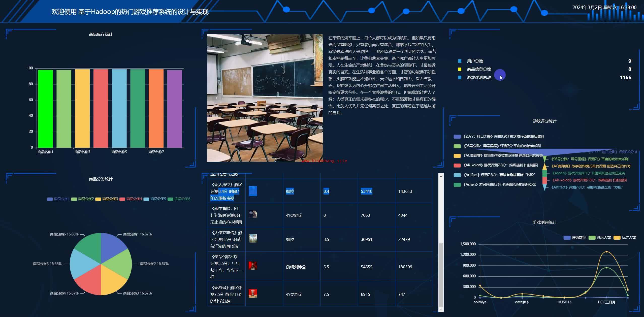This screenshot has height=317, width=644.
Task: Click the table's vertical scrollbar thumb
Action: (x=441, y=275)
